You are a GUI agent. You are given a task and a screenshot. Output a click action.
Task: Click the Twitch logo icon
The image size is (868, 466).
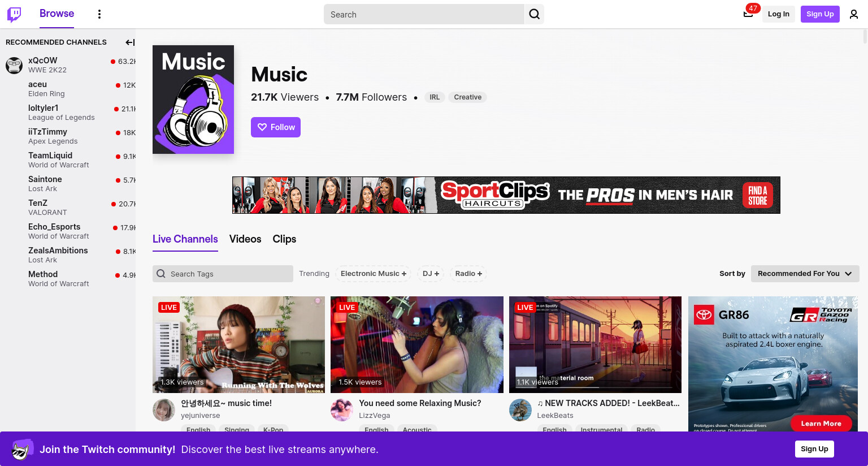(14, 14)
